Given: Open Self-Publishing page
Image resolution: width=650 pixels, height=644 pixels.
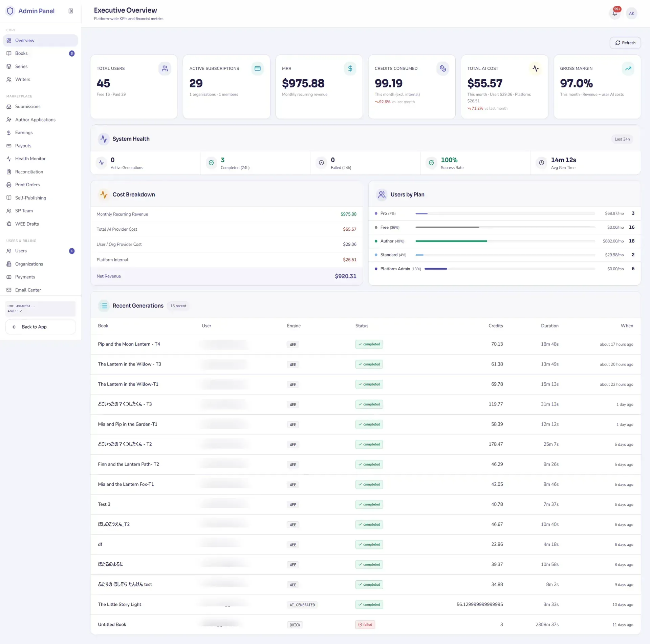Looking at the screenshot, I should tap(40, 198).
